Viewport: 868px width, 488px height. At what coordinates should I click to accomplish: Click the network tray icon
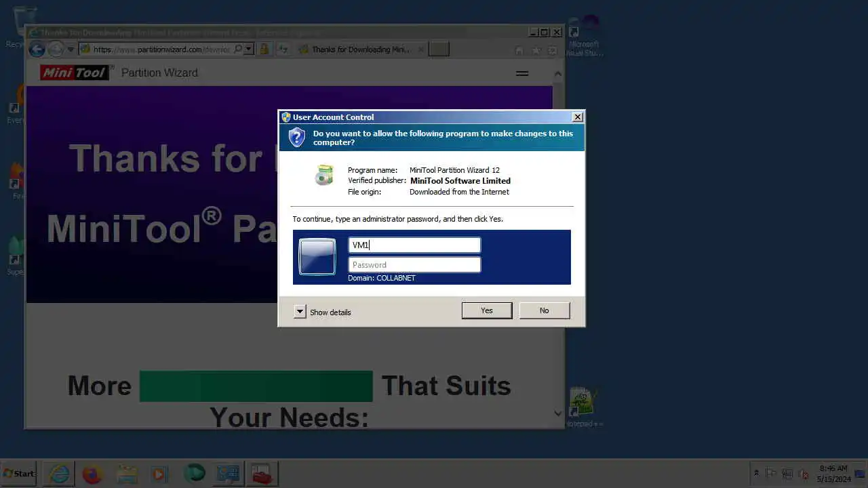(787, 473)
